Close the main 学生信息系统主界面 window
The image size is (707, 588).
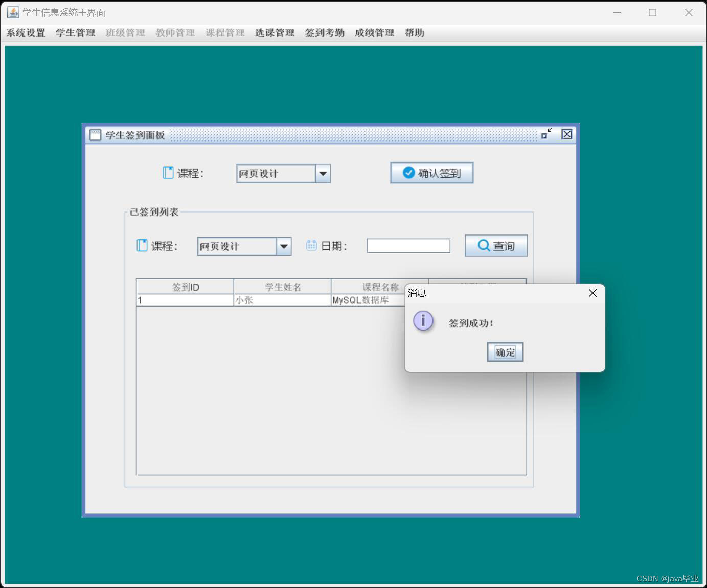pos(689,12)
